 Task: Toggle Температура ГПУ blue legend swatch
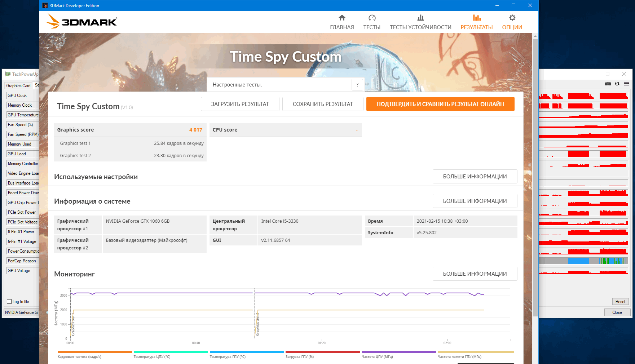pyautogui.click(x=247, y=352)
